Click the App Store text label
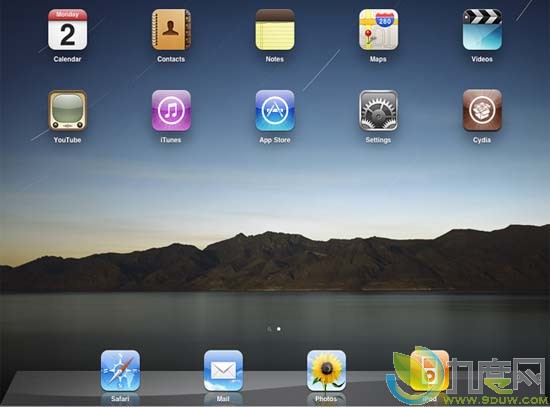This screenshot has height=407, width=550. click(x=275, y=140)
